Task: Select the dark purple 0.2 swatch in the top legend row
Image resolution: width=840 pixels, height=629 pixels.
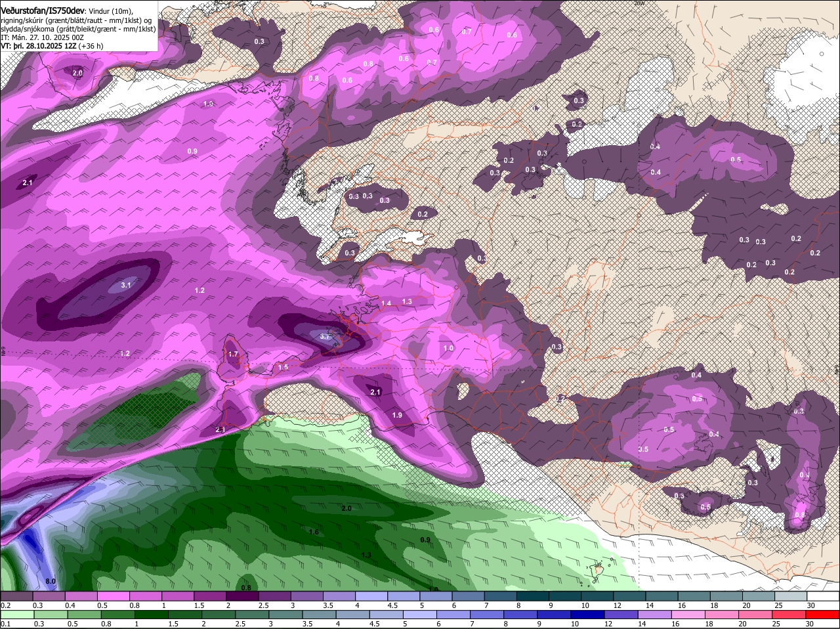Action: [x=16, y=596]
